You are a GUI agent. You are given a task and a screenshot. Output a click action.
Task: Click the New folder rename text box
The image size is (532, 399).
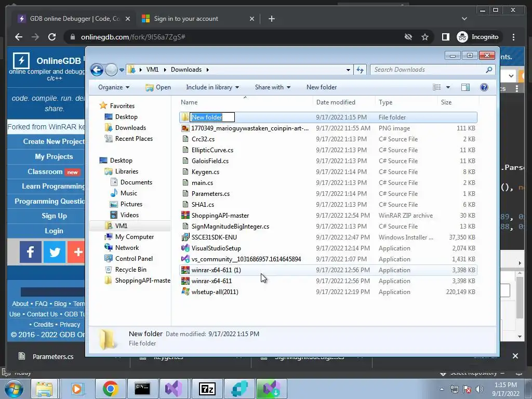click(x=212, y=117)
